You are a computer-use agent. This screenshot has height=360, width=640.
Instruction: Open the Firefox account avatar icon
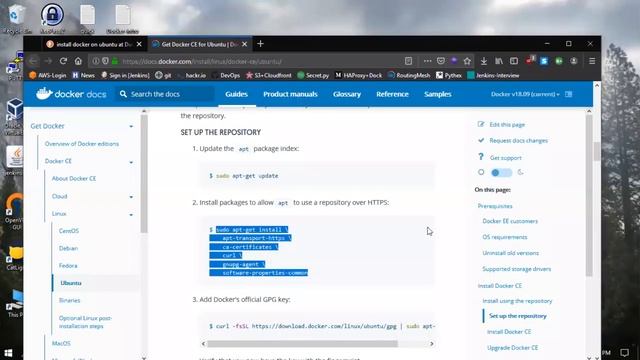pyautogui.click(x=574, y=61)
